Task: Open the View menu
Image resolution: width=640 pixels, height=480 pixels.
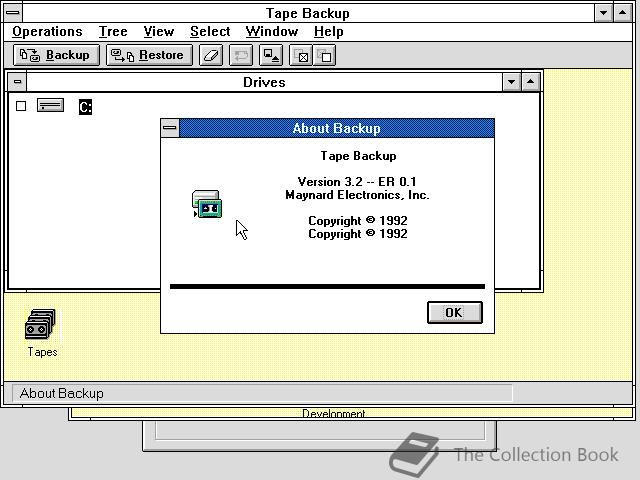Action: [159, 31]
